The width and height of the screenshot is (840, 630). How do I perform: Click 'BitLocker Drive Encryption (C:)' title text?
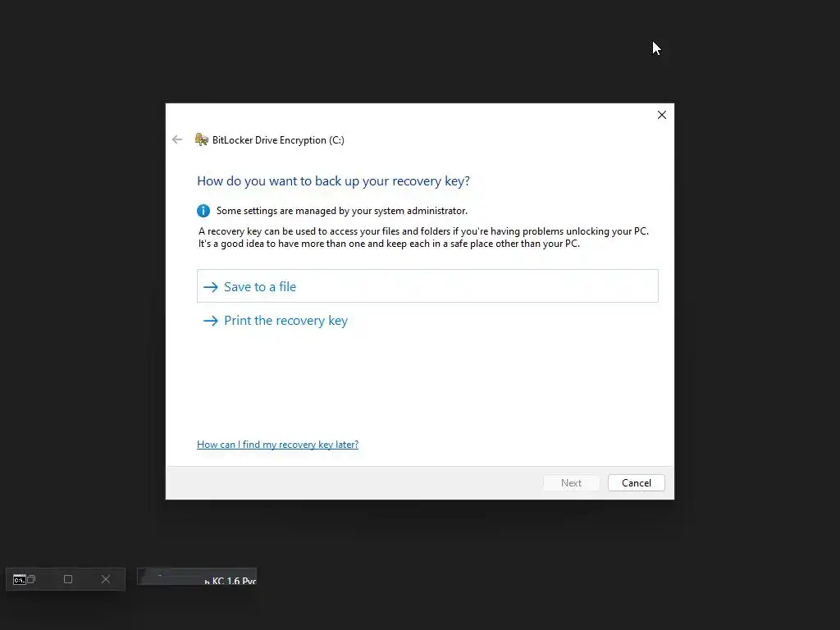coord(278,139)
